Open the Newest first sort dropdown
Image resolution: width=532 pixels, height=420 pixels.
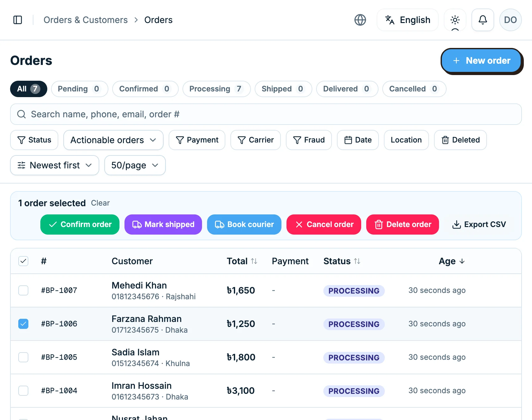(x=55, y=165)
